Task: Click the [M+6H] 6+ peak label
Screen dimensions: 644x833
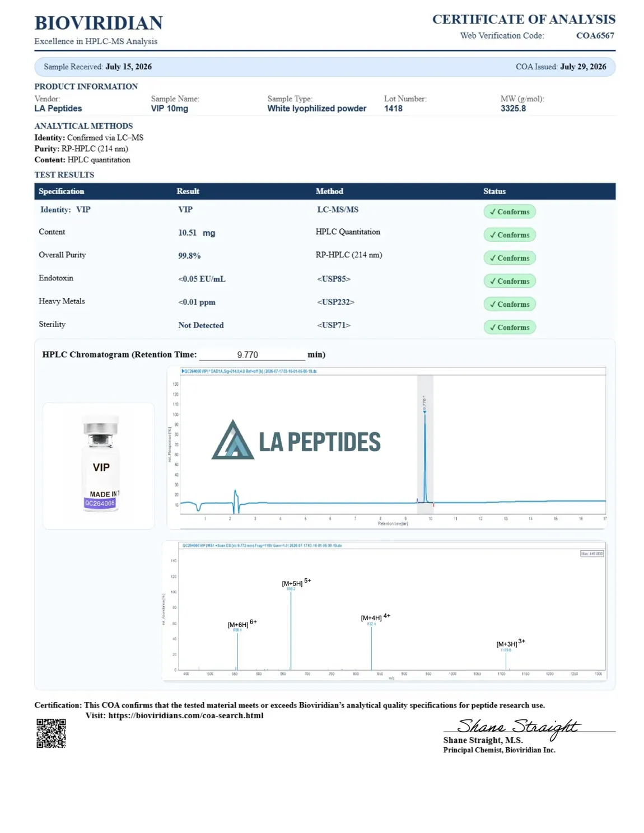Action: tap(242, 624)
